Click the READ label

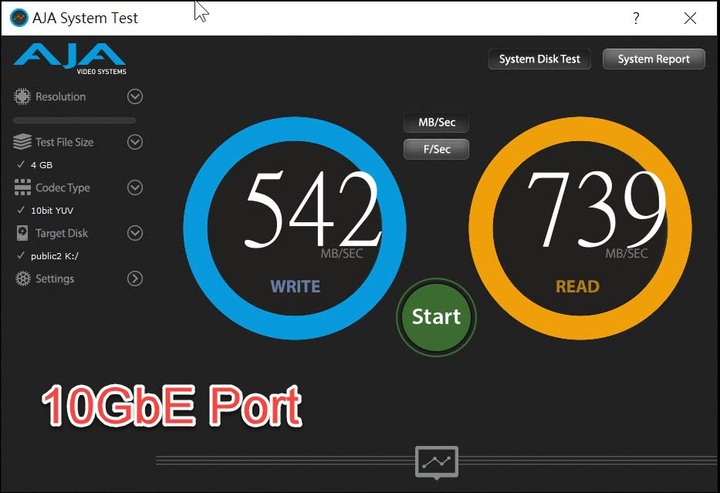(x=578, y=286)
